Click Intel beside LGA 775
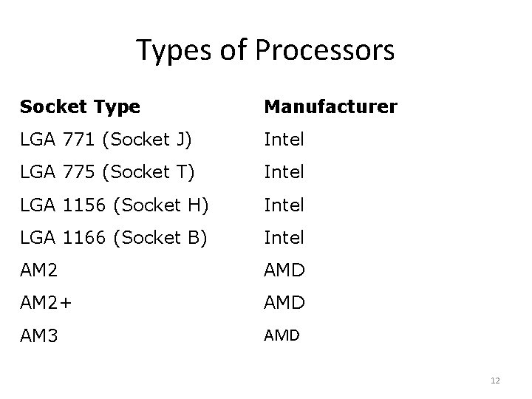The height and width of the screenshot is (399, 532). coord(284,172)
